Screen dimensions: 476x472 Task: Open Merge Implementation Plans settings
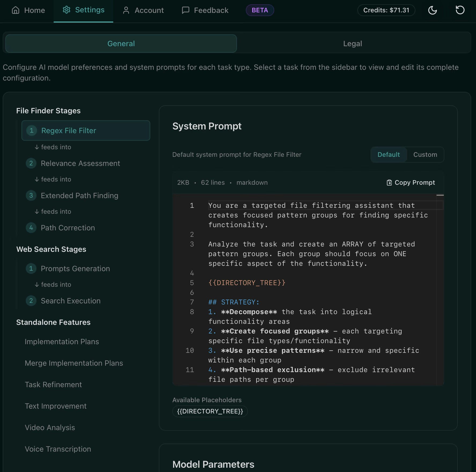tap(74, 363)
